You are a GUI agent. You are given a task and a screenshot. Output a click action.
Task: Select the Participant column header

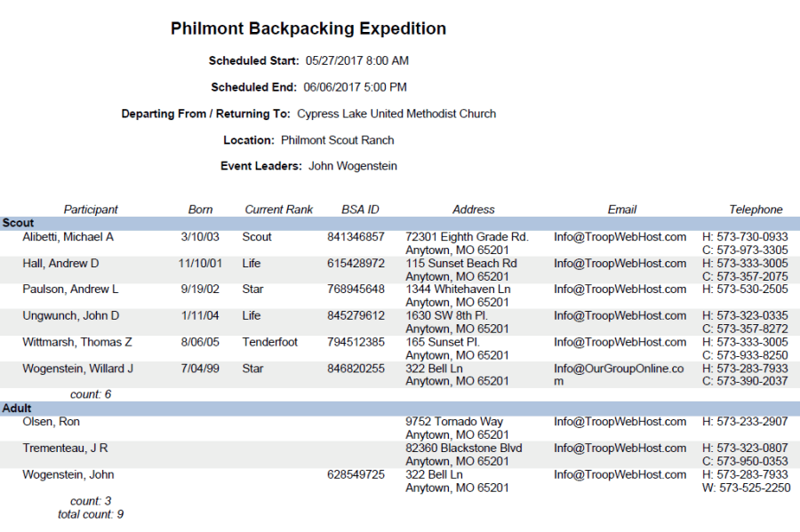91,210
